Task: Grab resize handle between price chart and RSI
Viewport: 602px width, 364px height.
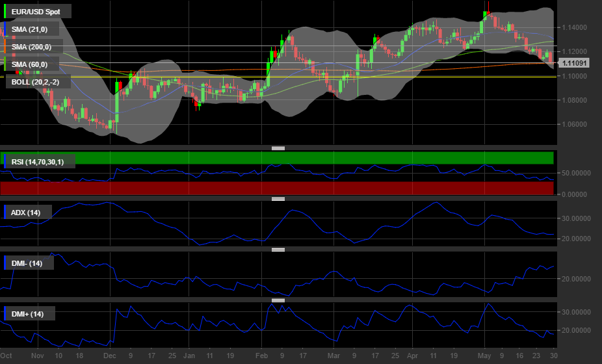Action: click(x=278, y=148)
